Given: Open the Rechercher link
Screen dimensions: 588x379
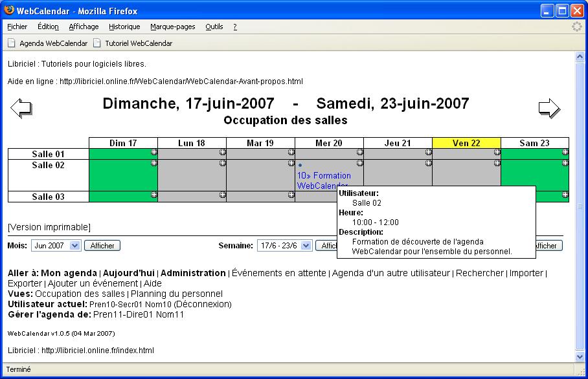Looking at the screenshot, I should coord(480,273).
